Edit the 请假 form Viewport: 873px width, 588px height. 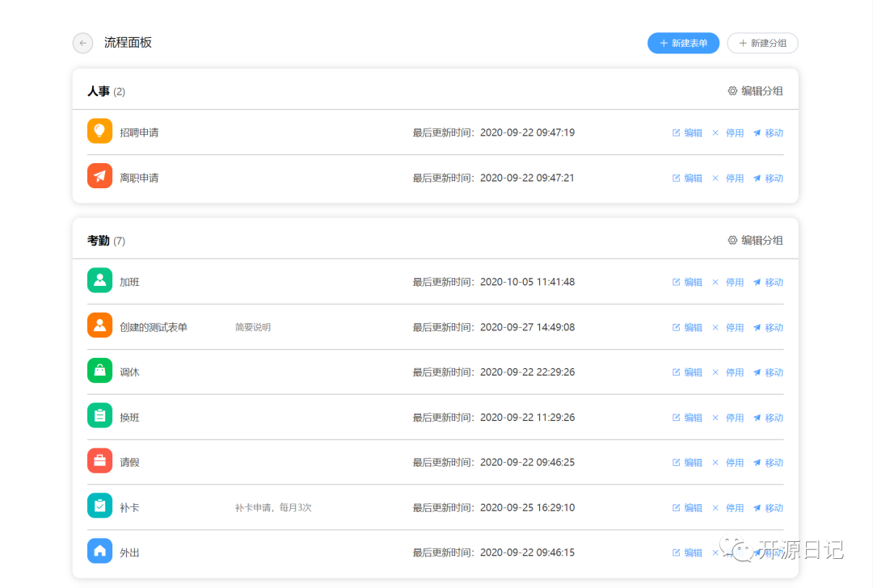coord(687,462)
